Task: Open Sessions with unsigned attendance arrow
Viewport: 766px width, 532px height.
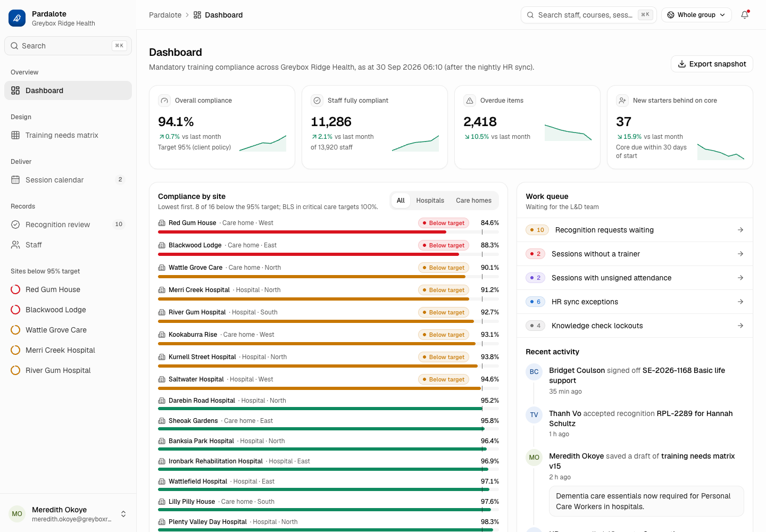Action: pos(740,278)
